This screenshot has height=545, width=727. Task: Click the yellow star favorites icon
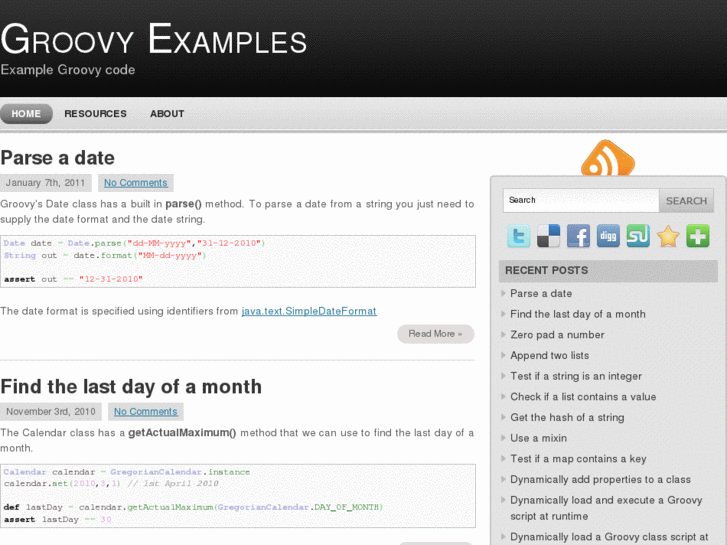pos(668,236)
